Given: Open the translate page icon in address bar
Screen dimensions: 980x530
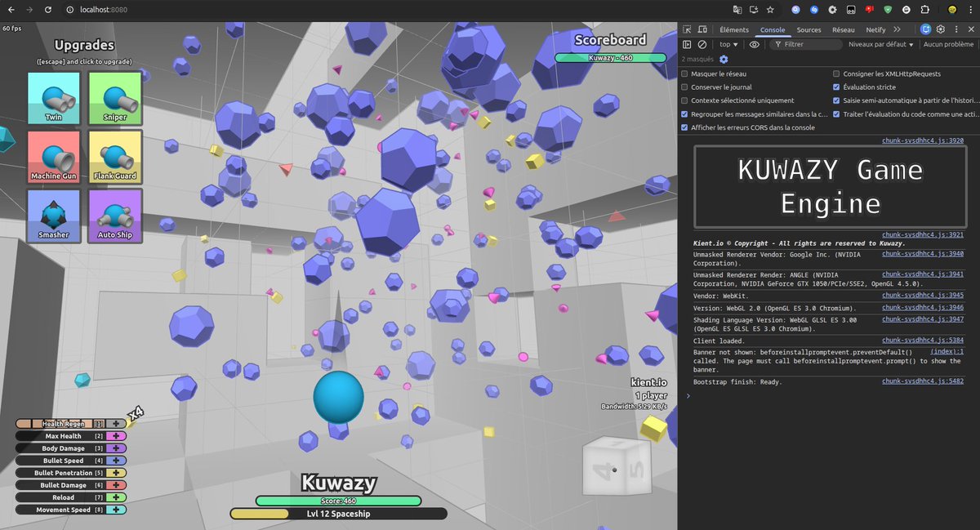Looking at the screenshot, I should pos(737,10).
